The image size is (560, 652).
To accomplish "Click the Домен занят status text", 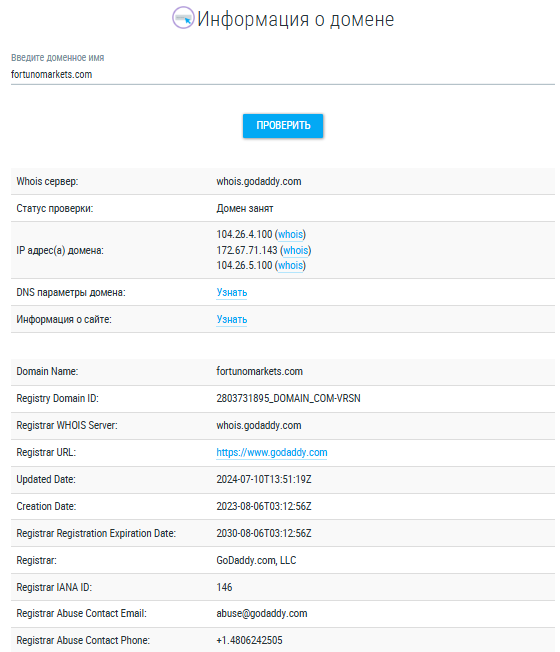I will [244, 208].
